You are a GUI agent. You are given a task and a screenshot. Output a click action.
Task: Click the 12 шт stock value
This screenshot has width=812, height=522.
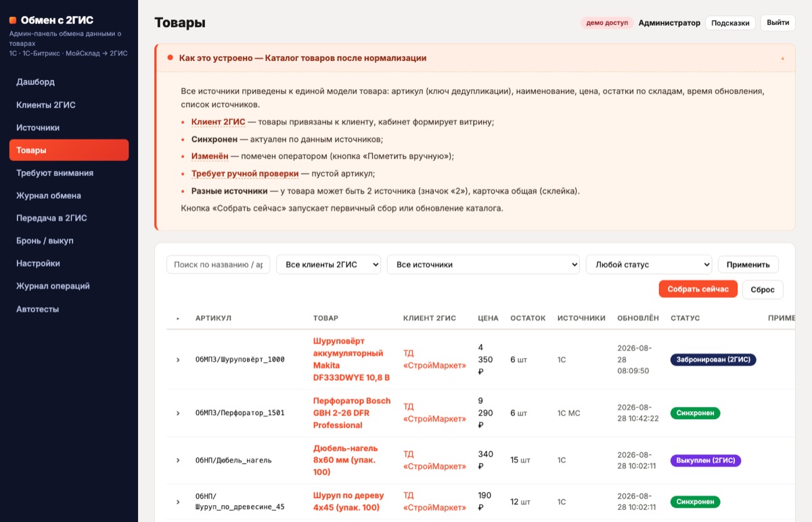click(x=520, y=502)
